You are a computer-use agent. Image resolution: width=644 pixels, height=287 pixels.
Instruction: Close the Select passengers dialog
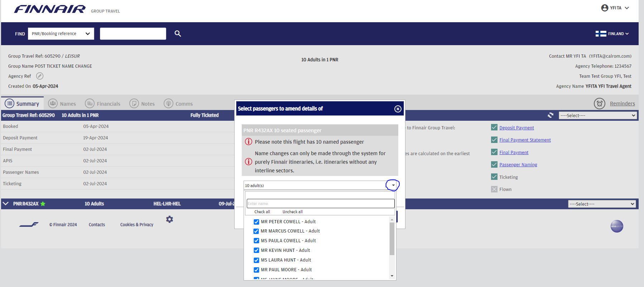coord(398,109)
